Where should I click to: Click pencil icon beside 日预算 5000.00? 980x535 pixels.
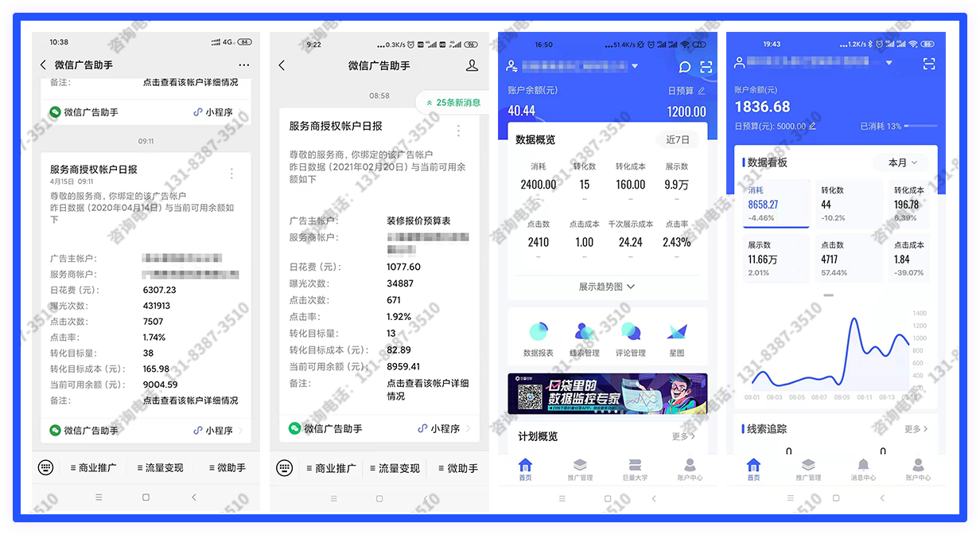812,127
